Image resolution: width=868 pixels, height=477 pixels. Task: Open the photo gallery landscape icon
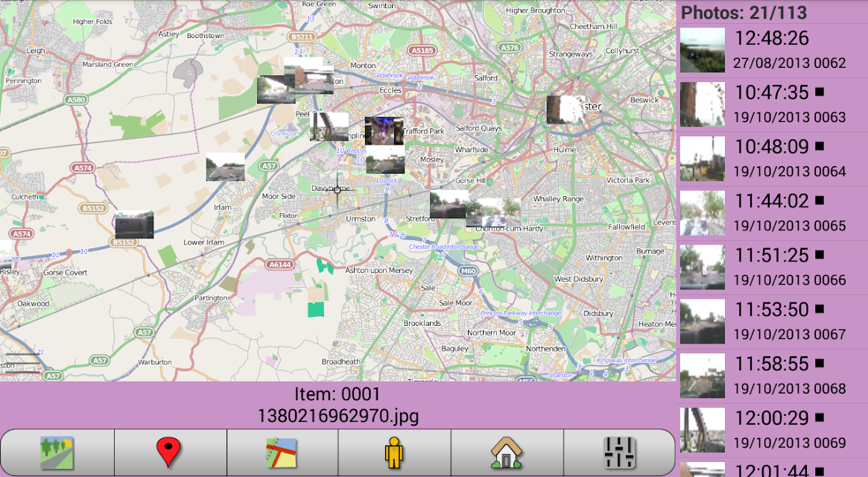57,452
